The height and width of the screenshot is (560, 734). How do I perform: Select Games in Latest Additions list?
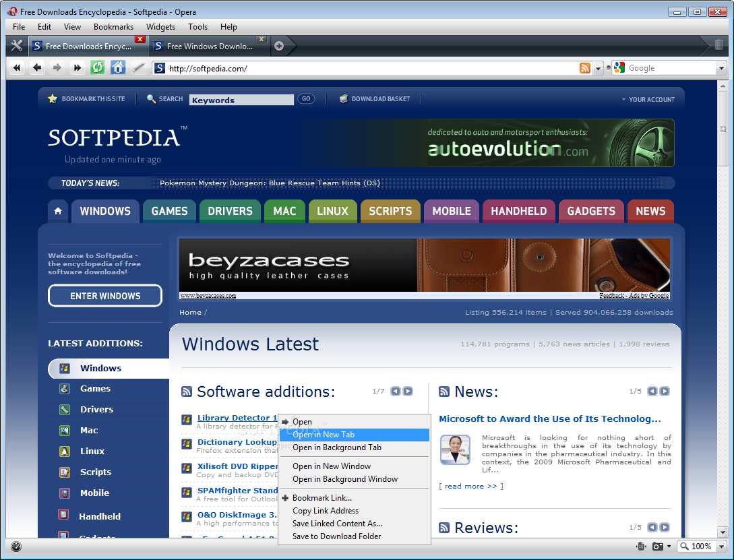95,388
